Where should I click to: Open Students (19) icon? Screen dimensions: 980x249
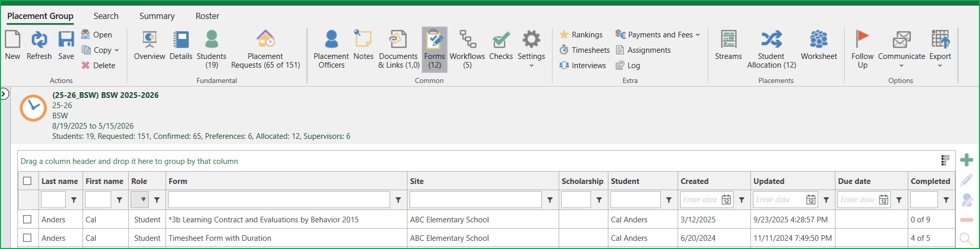(x=211, y=39)
